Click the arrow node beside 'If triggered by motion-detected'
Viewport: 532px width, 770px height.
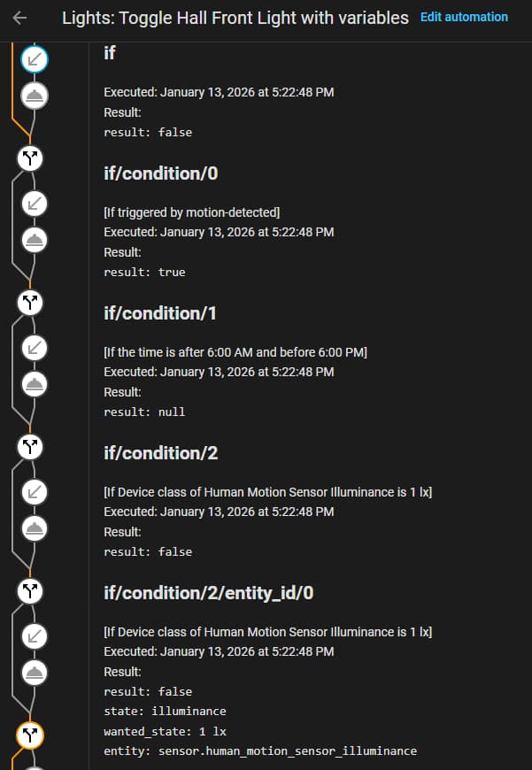pos(34,203)
